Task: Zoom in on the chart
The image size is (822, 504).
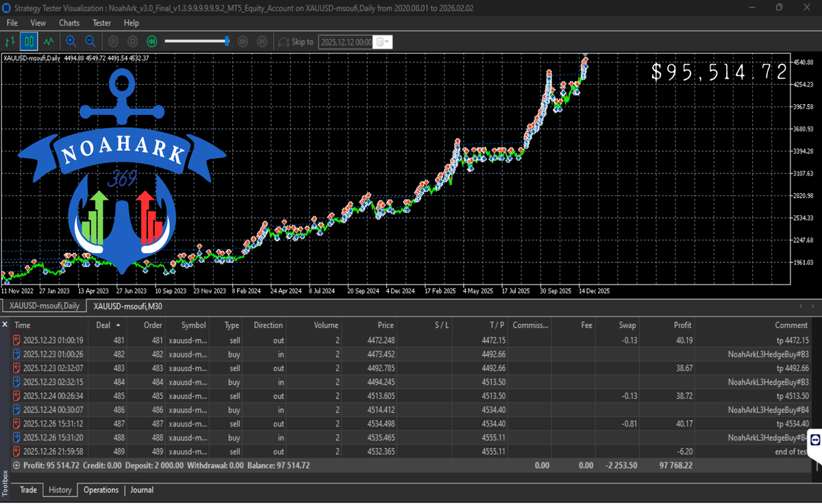Action: pos(71,42)
